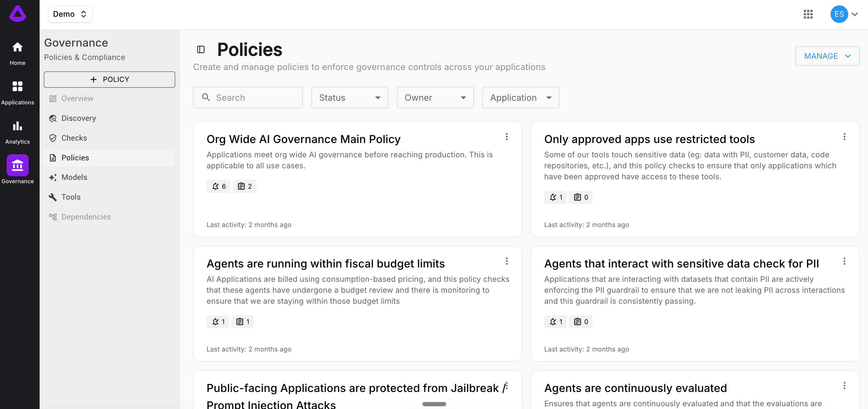Open the Home section icon

click(18, 47)
